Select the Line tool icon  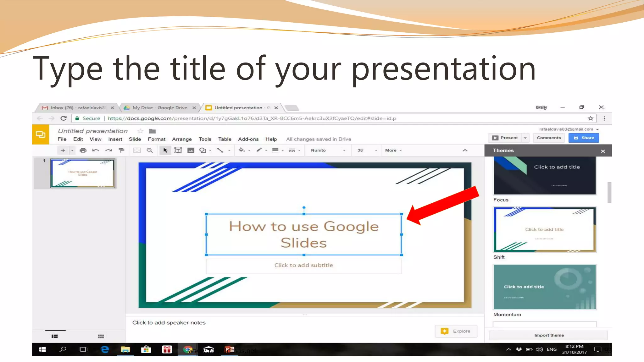(x=220, y=150)
